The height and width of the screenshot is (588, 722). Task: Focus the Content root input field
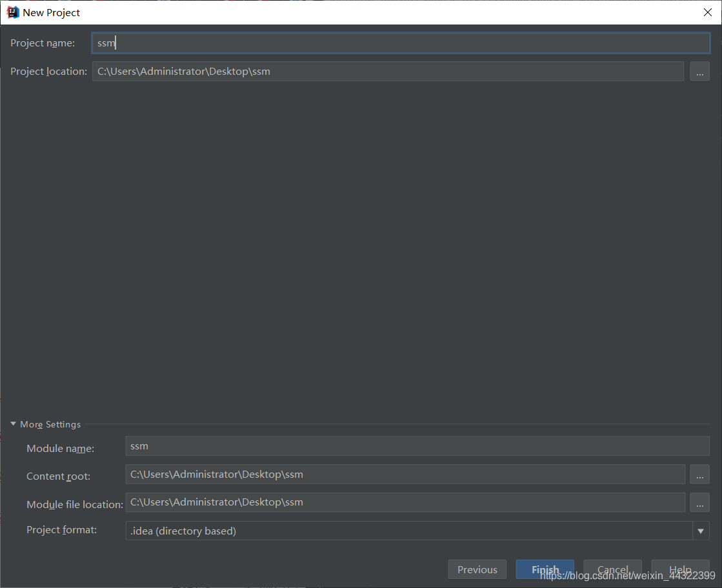[404, 474]
